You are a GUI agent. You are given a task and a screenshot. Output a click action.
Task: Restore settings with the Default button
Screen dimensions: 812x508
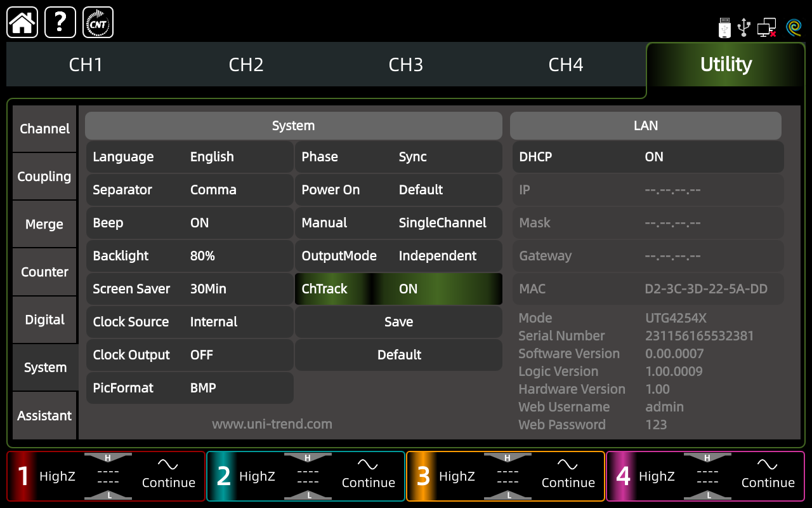click(398, 355)
